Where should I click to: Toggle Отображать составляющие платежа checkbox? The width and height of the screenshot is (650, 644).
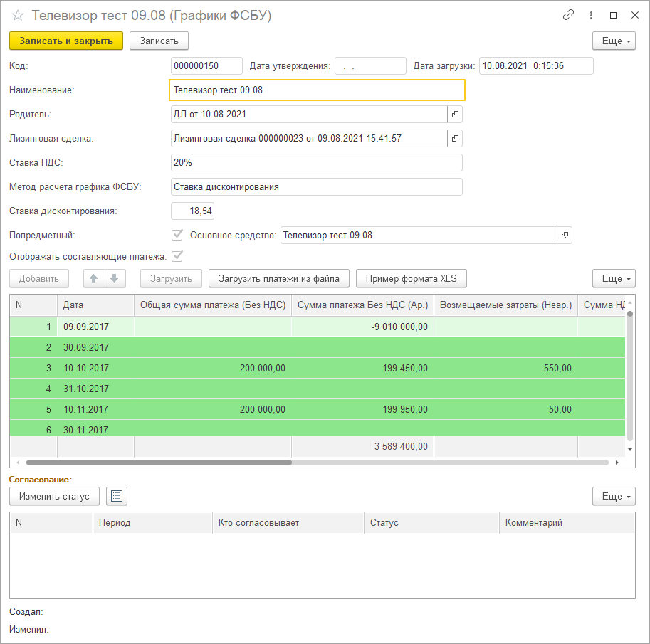177,256
